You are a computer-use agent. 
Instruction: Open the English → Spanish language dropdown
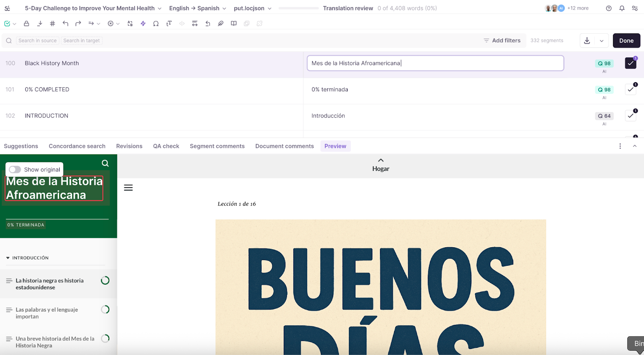coord(198,8)
